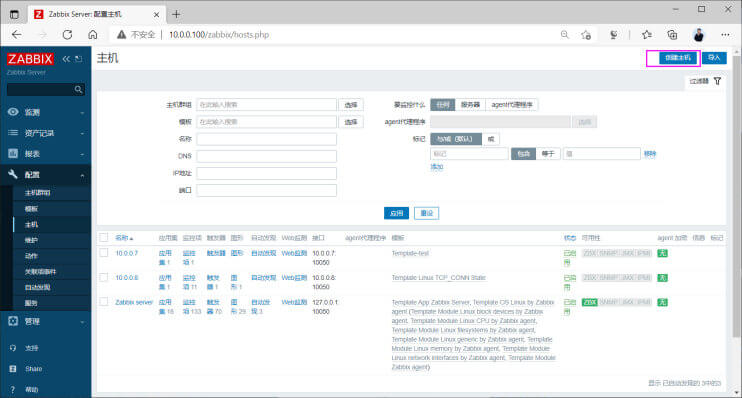This screenshot has height=398, width=742.
Task: Open the Zabbix server host link
Action: [x=134, y=302]
